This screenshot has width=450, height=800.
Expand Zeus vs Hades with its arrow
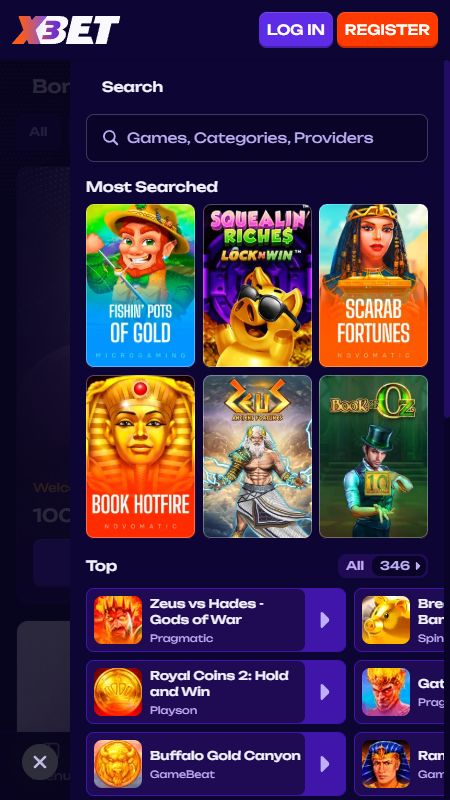tap(325, 620)
